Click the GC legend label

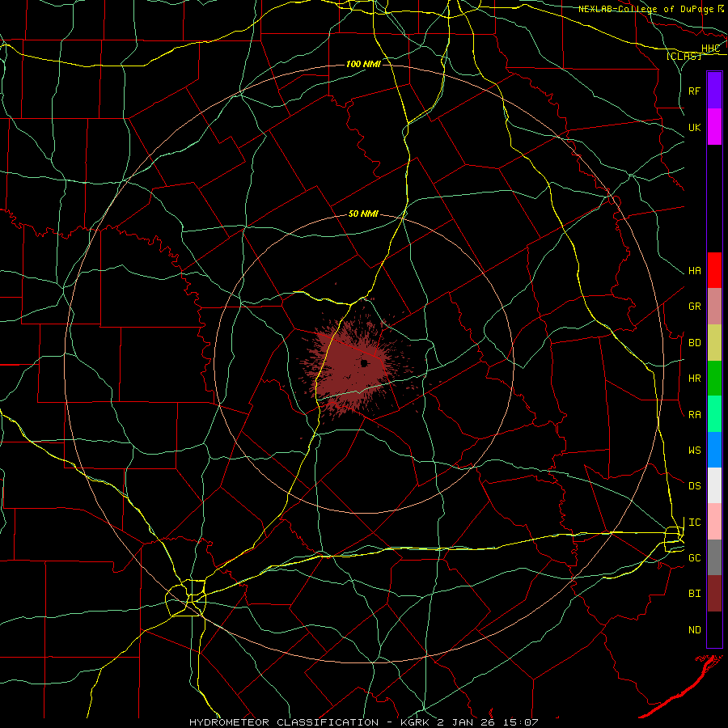coord(695,557)
